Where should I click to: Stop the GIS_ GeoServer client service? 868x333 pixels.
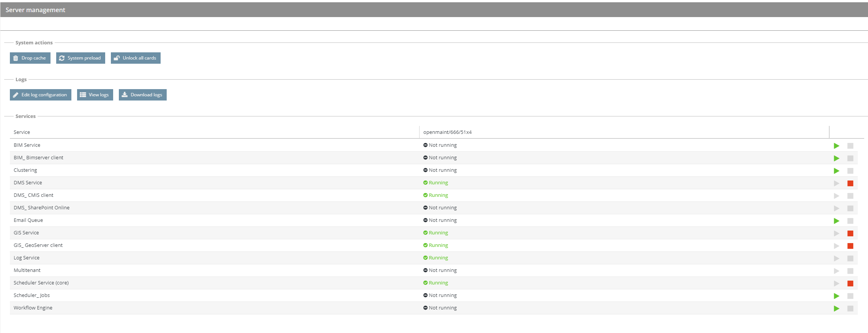850,246
